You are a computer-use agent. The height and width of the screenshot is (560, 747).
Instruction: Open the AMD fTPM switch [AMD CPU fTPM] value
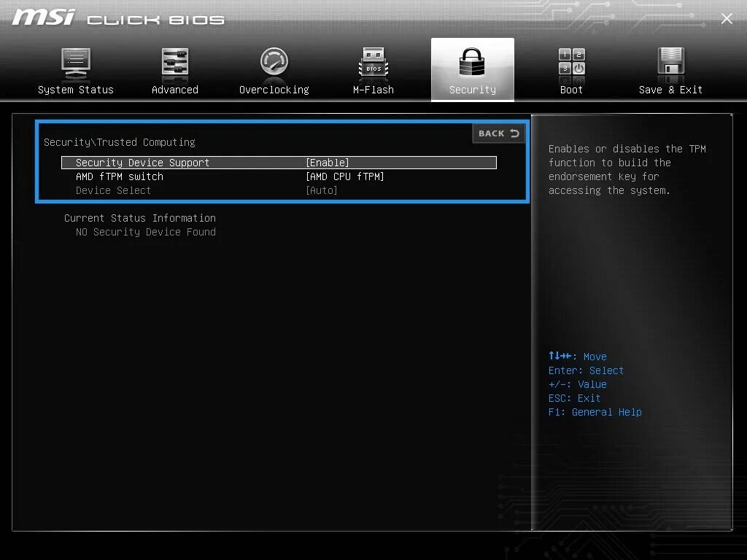point(345,176)
